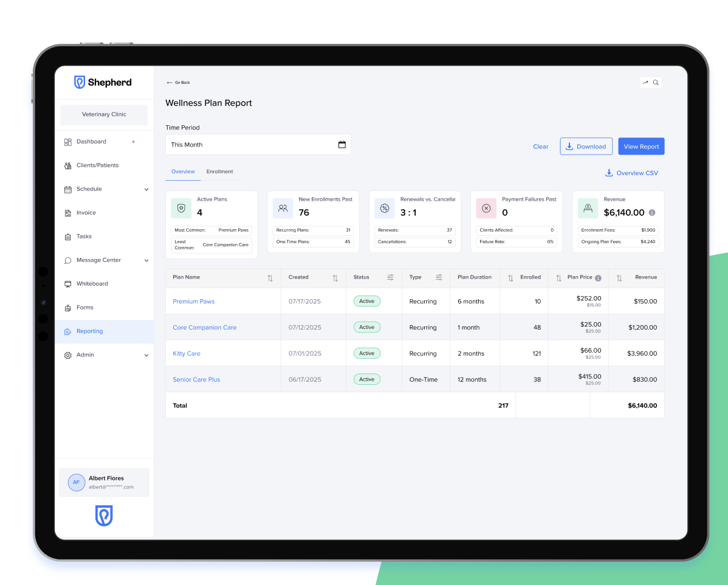
Task: Click the AF user avatar
Action: click(76, 482)
